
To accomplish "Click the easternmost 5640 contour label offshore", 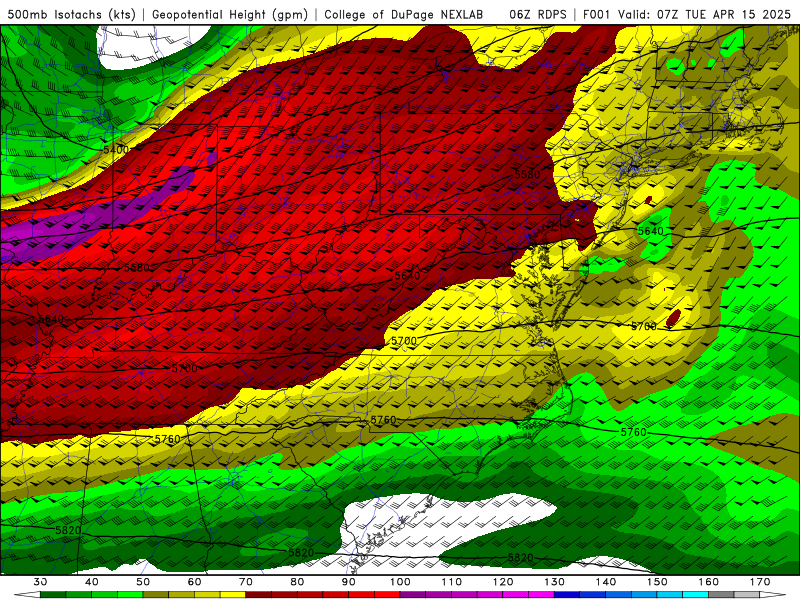I will (x=651, y=231).
